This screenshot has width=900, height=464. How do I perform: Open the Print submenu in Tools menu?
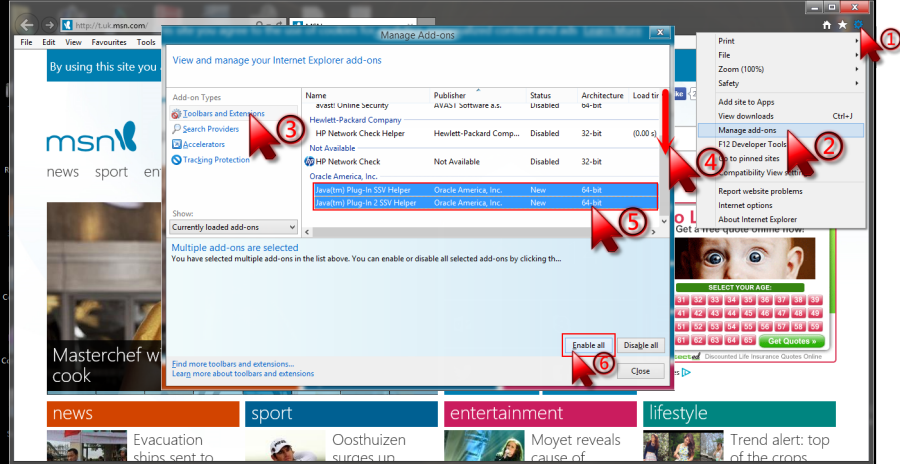point(781,41)
